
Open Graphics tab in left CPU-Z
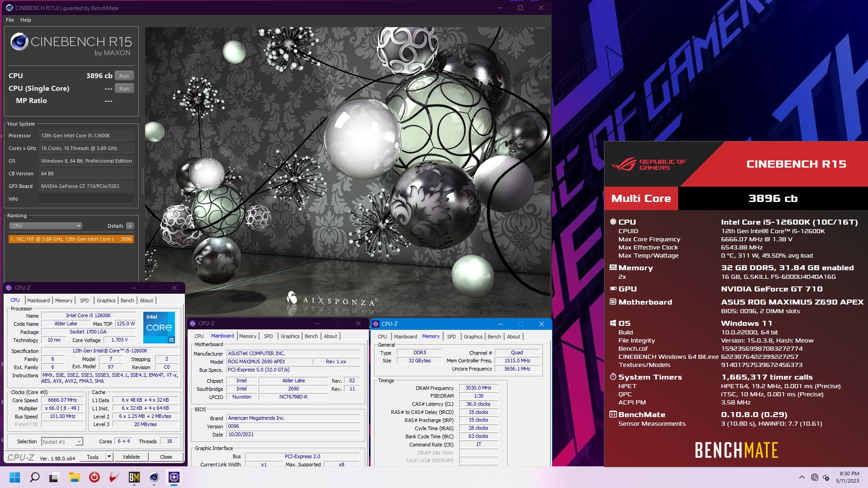106,300
